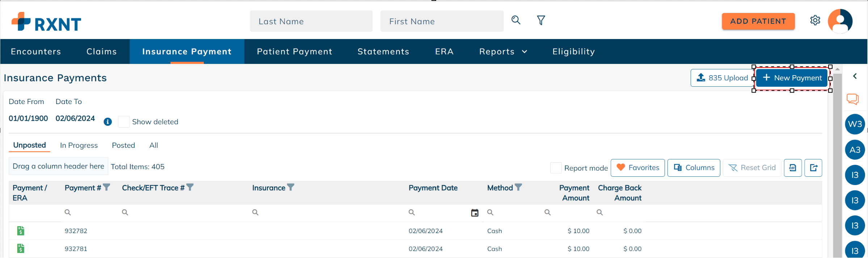Viewport: 868px width, 258px height.
Task: Click the New Payment button
Action: 792,78
